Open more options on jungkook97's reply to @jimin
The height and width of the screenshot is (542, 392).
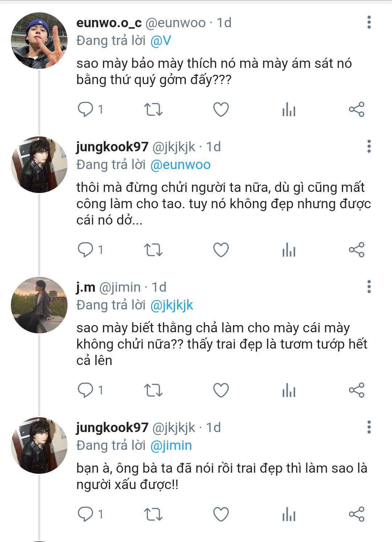click(369, 427)
